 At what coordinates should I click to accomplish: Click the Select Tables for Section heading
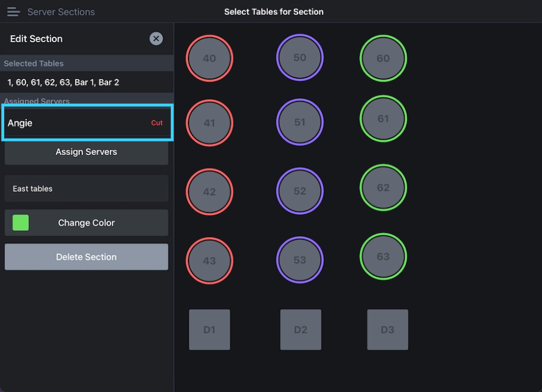[274, 12]
